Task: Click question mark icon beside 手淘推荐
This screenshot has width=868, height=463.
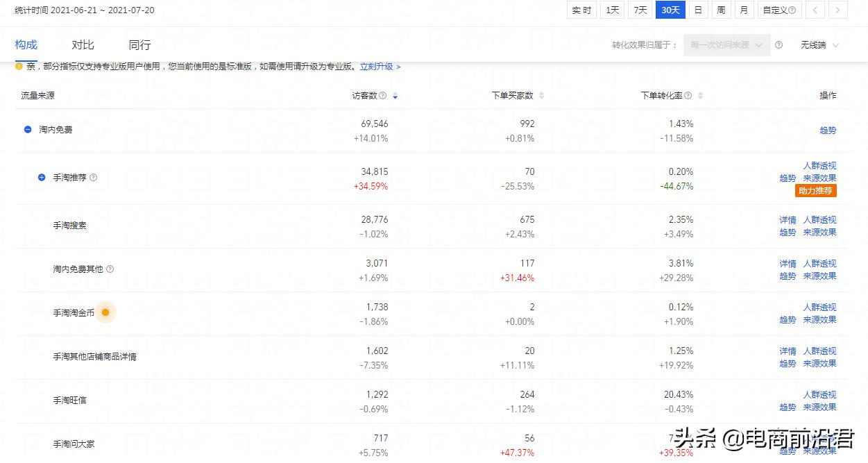Action: pos(93,177)
